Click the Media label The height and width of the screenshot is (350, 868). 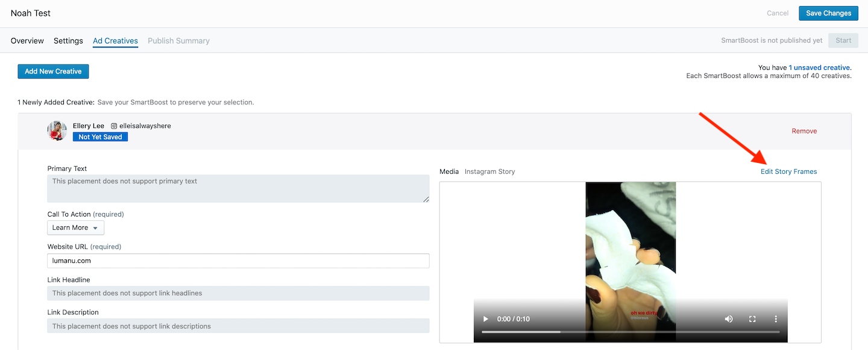click(449, 171)
